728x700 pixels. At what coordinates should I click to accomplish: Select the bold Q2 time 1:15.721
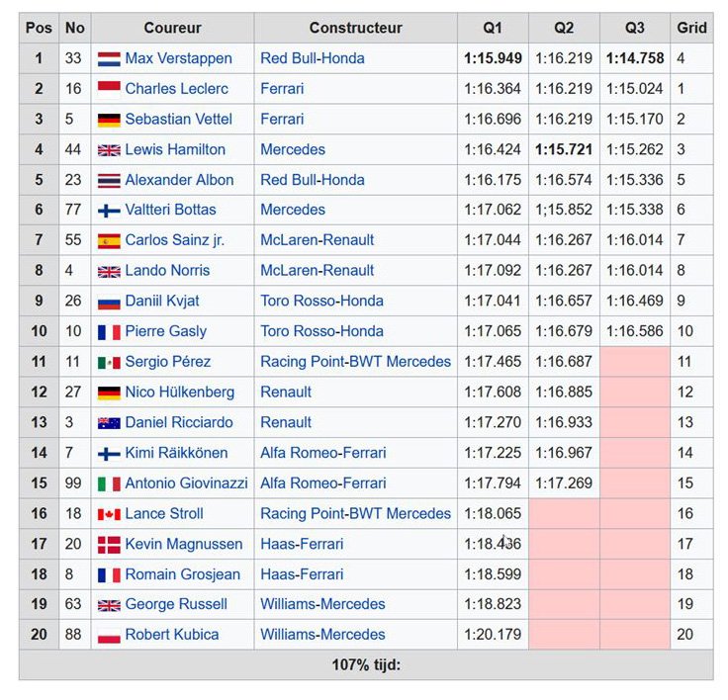564,149
